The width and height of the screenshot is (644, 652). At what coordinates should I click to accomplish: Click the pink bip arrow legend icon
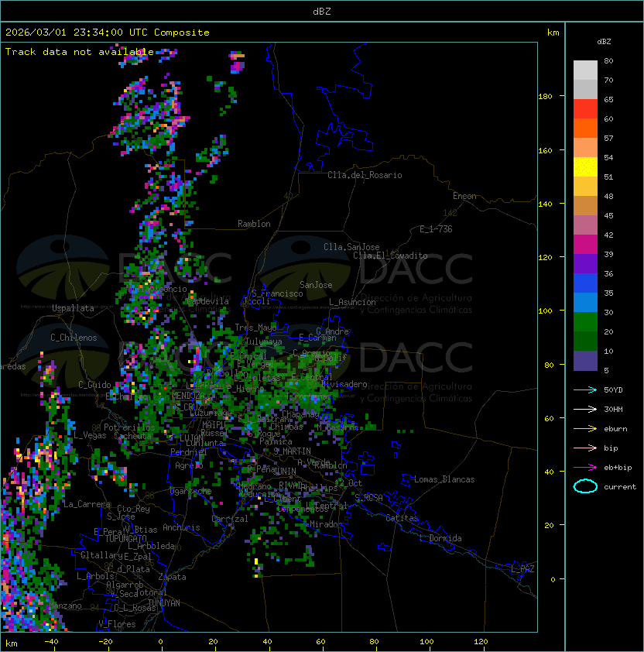coord(585,448)
